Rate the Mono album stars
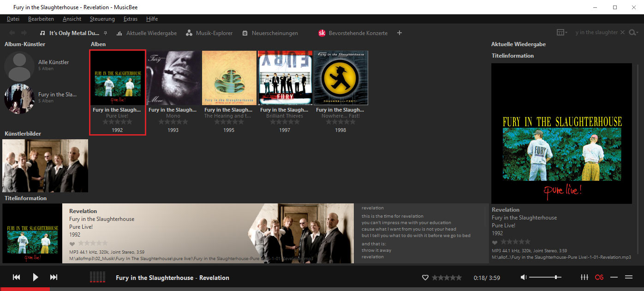Image resolution: width=644 pixels, height=291 pixels. (x=173, y=122)
